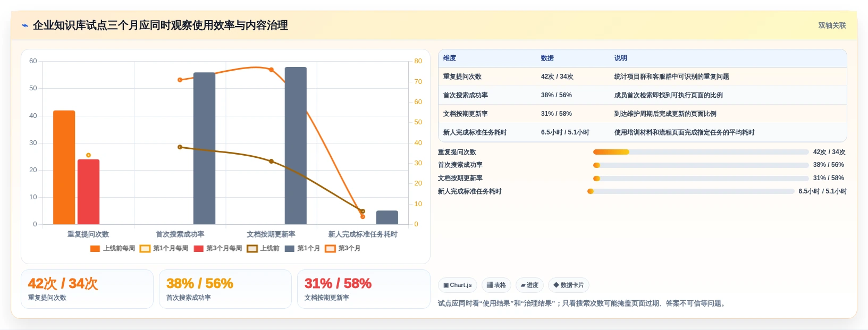868x330 pixels.
Task: Click the 文档按期更新率 x-axis label
Action: click(x=271, y=234)
